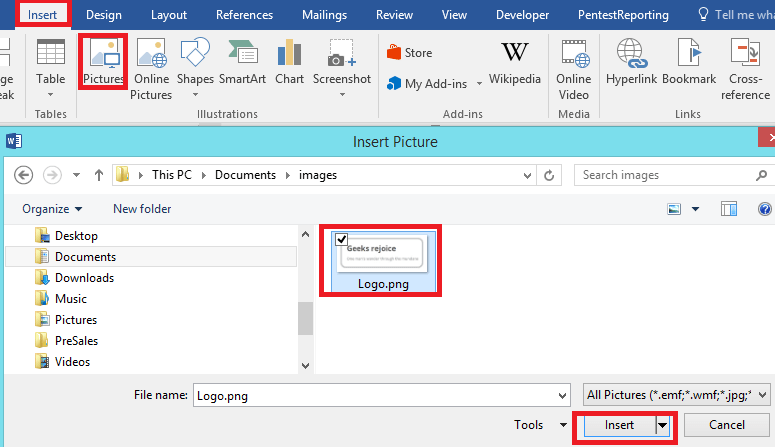Open the Store add-in
The image size is (775, 447).
pos(408,53)
